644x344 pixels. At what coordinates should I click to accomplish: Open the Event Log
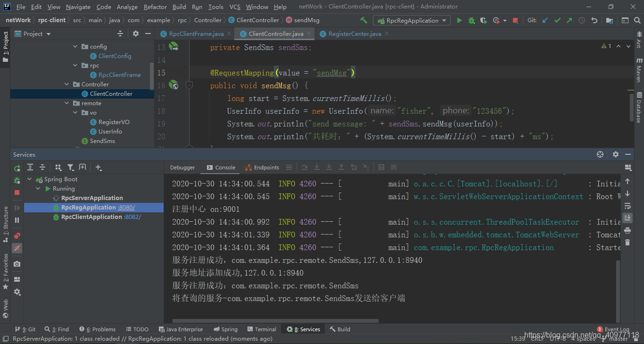[x=613, y=329]
